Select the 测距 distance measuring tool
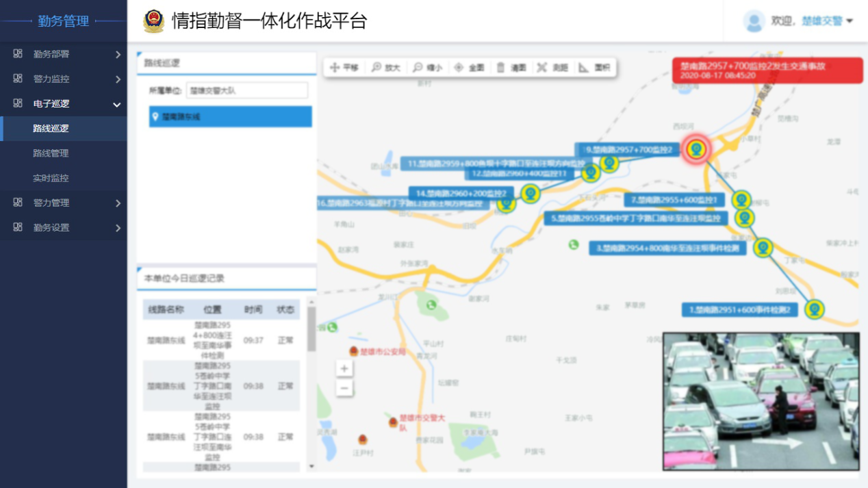The image size is (868, 488). (x=553, y=68)
